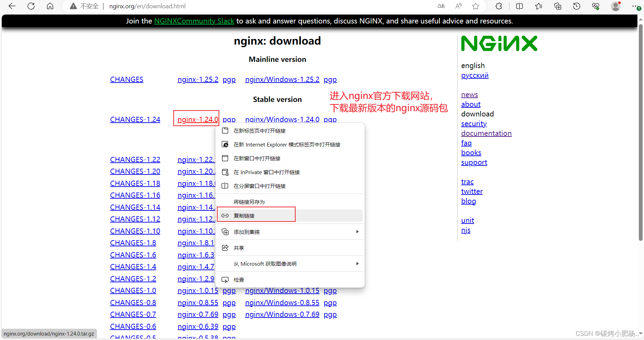Image resolution: width=644 pixels, height=340 pixels.
Task: Open the CHANGES-1.18 link
Action: (135, 183)
